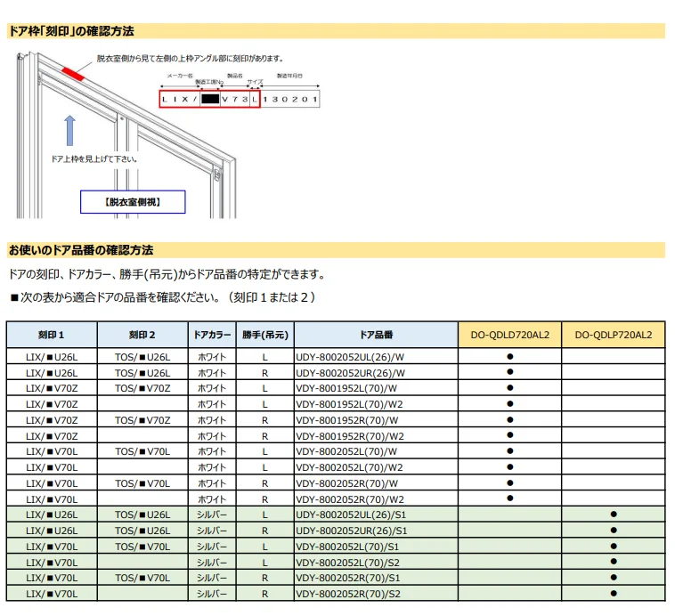Click the 刻印１ column header
This screenshot has width=675, height=616.
tap(52, 336)
